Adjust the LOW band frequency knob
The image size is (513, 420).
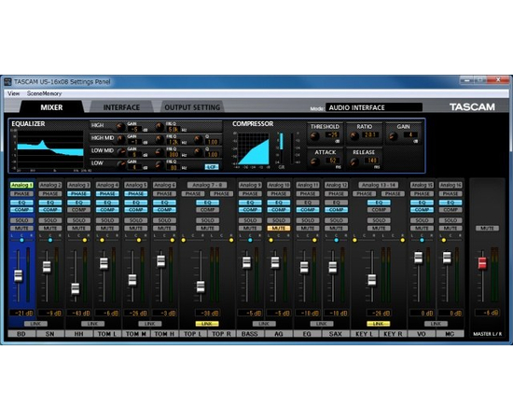159,164
